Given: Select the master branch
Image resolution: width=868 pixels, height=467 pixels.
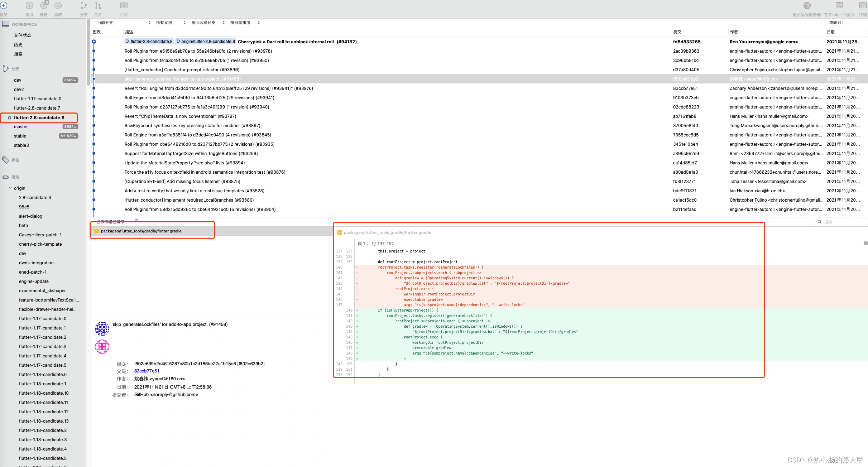Looking at the screenshot, I should 21,126.
